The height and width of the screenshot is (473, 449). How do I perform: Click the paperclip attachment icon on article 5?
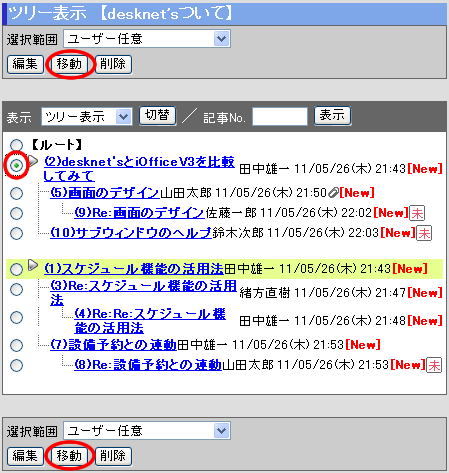[333, 193]
